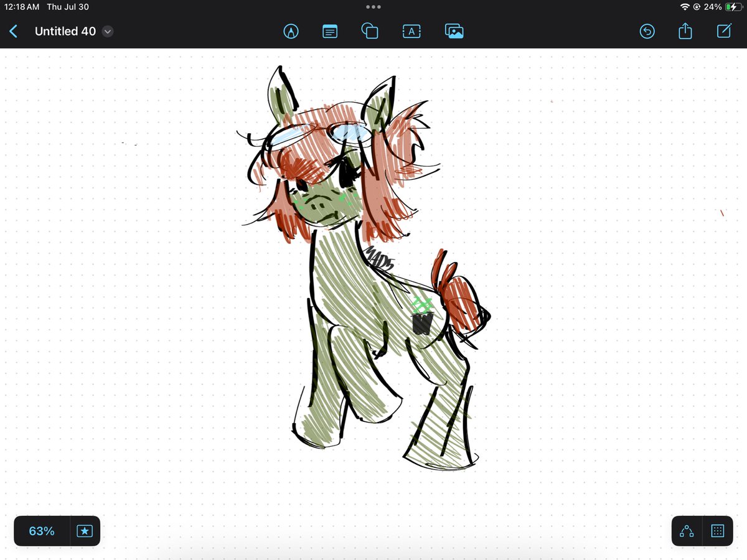Insert a text box

tap(411, 31)
